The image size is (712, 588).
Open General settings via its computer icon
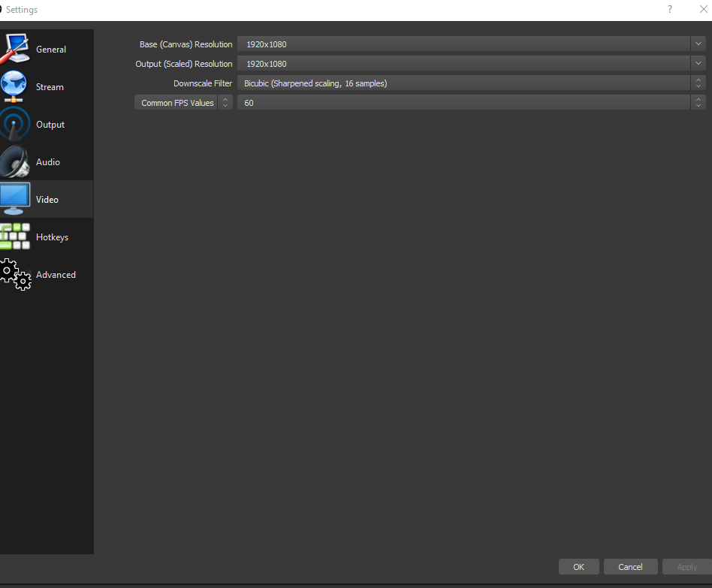point(15,49)
